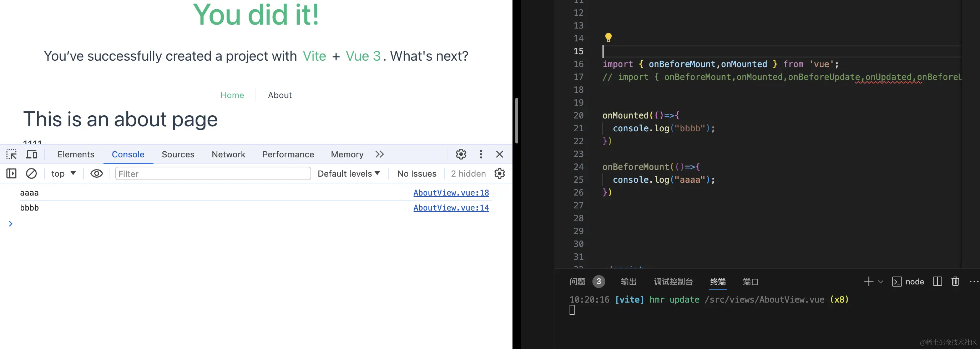Click line number 24 in editor gutter

[x=578, y=167]
